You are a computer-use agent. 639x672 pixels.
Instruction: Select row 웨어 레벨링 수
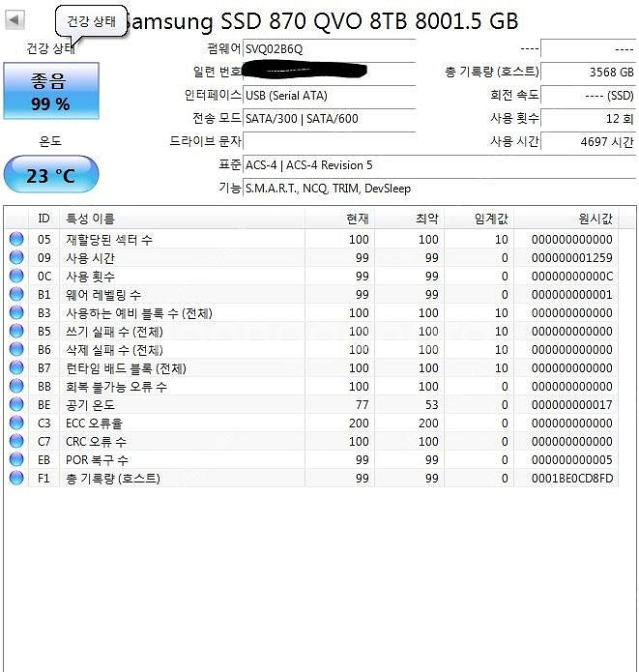[x=313, y=295]
